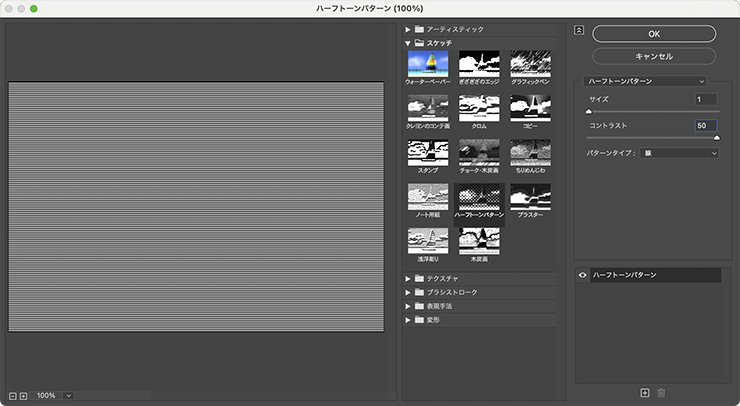Hide the ハーフトーンパターン effect layer eye
The height and width of the screenshot is (406, 740).
582,274
